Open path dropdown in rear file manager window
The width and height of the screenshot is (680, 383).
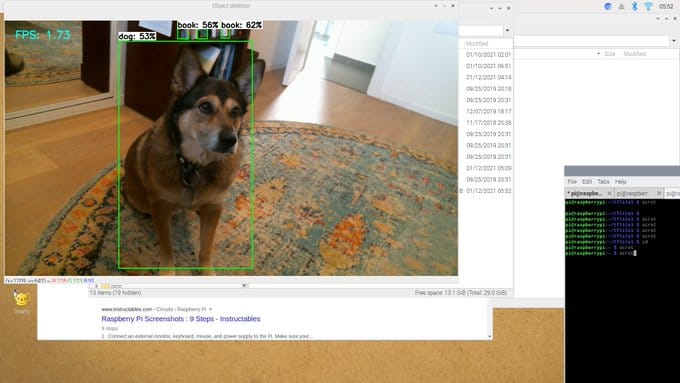(x=673, y=41)
